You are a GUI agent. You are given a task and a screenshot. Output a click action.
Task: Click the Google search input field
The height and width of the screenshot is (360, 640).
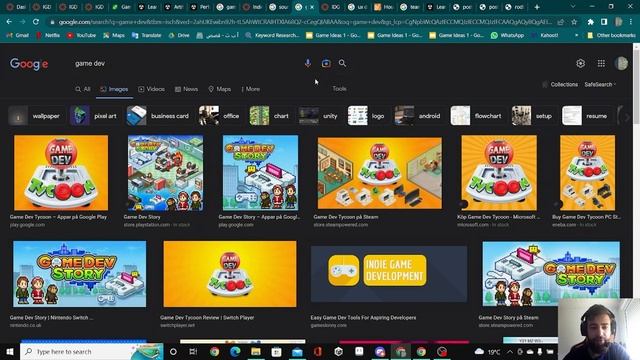point(186,63)
